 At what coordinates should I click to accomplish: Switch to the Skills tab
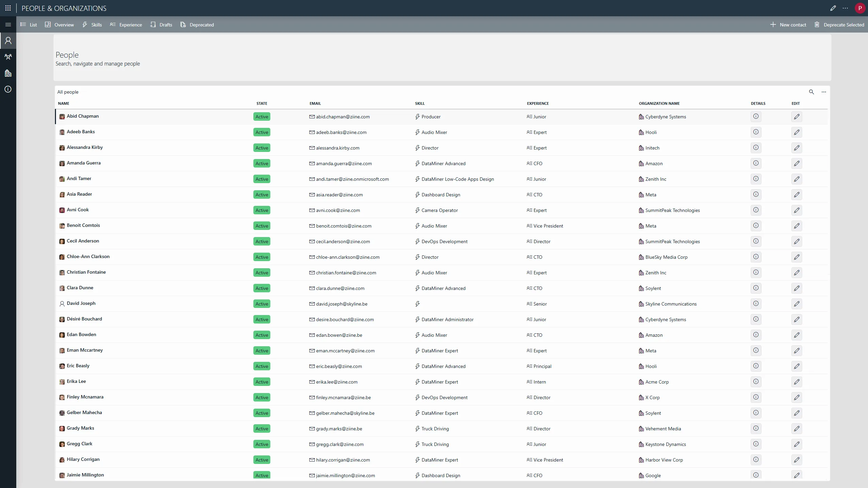pos(92,25)
